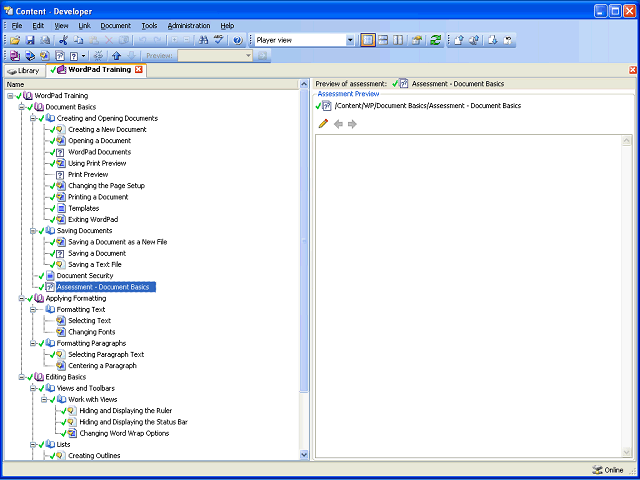Screen dimensions: 640x480
Task: Select the Document Security item
Action: coord(85,276)
